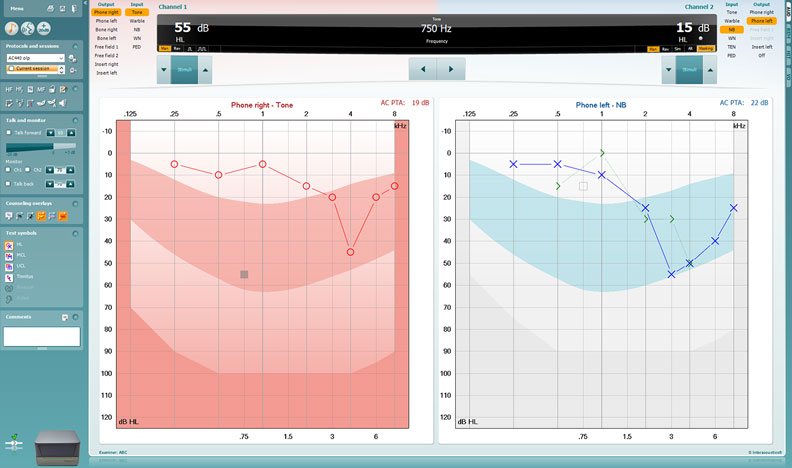792x468 pixels.
Task: Click the Comments panel edit icon
Action: 64,317
